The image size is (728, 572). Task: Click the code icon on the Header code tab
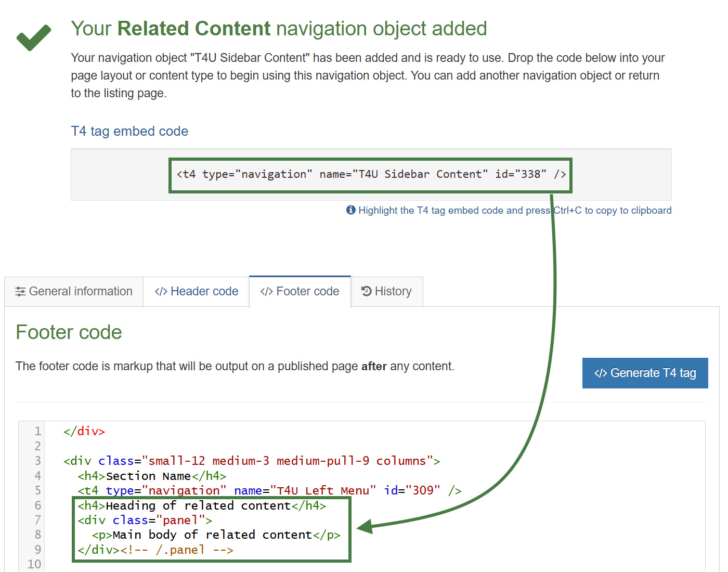(x=161, y=291)
